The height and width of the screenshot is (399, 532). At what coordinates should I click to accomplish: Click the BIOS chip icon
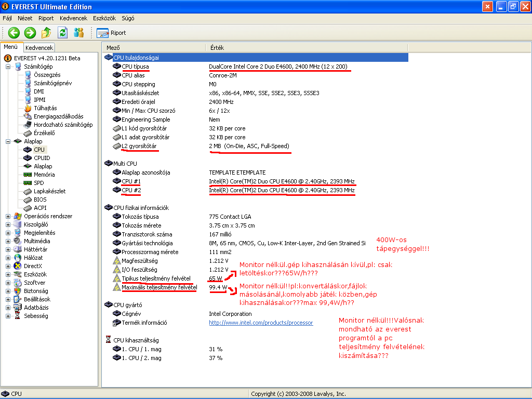point(28,199)
